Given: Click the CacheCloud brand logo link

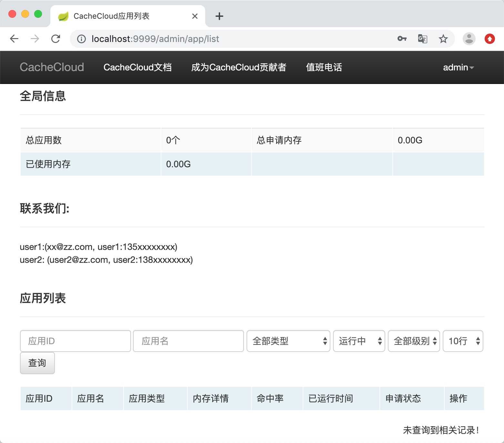Looking at the screenshot, I should click(52, 67).
